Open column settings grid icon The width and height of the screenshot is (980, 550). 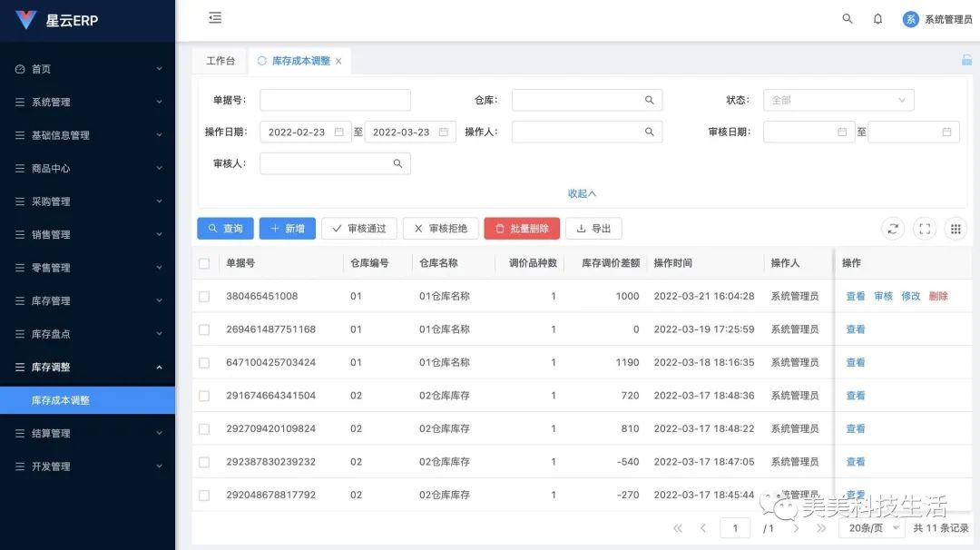click(955, 229)
